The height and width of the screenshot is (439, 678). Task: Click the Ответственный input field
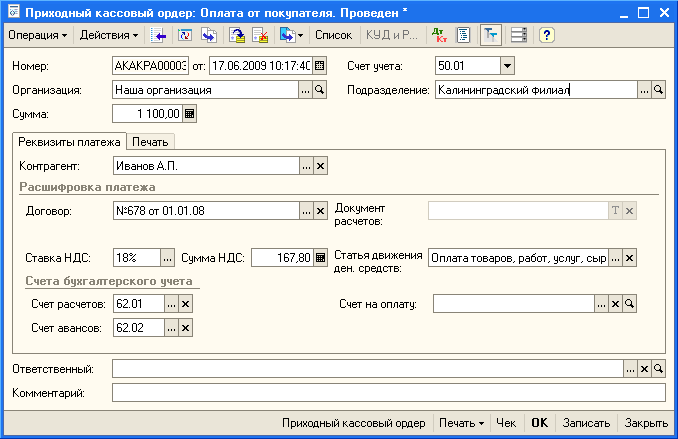[x=368, y=369]
